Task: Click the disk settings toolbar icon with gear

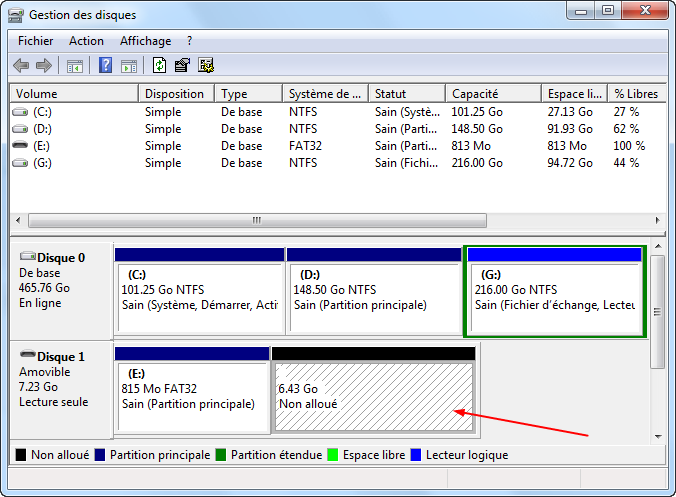Action: (x=206, y=66)
